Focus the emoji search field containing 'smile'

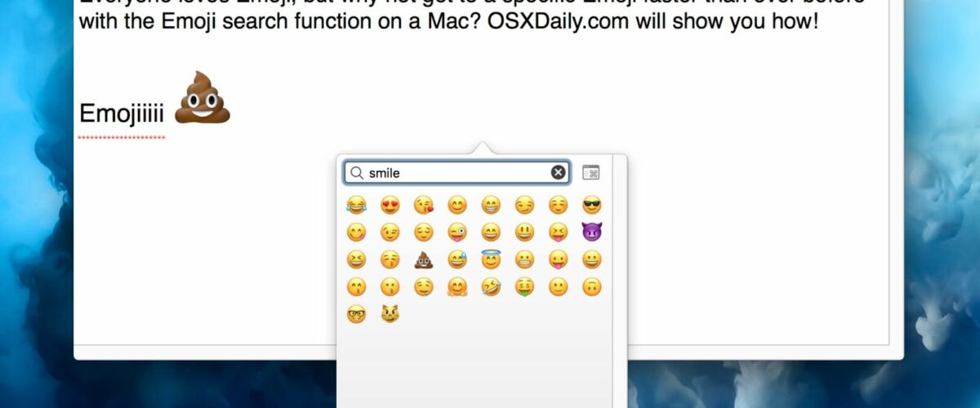pos(457,172)
